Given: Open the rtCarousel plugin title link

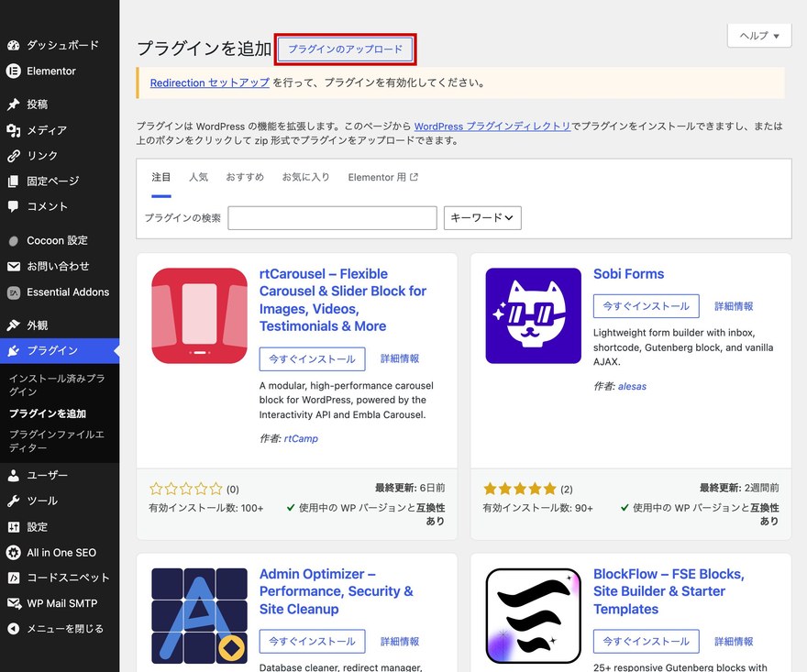Looking at the screenshot, I should (x=343, y=300).
